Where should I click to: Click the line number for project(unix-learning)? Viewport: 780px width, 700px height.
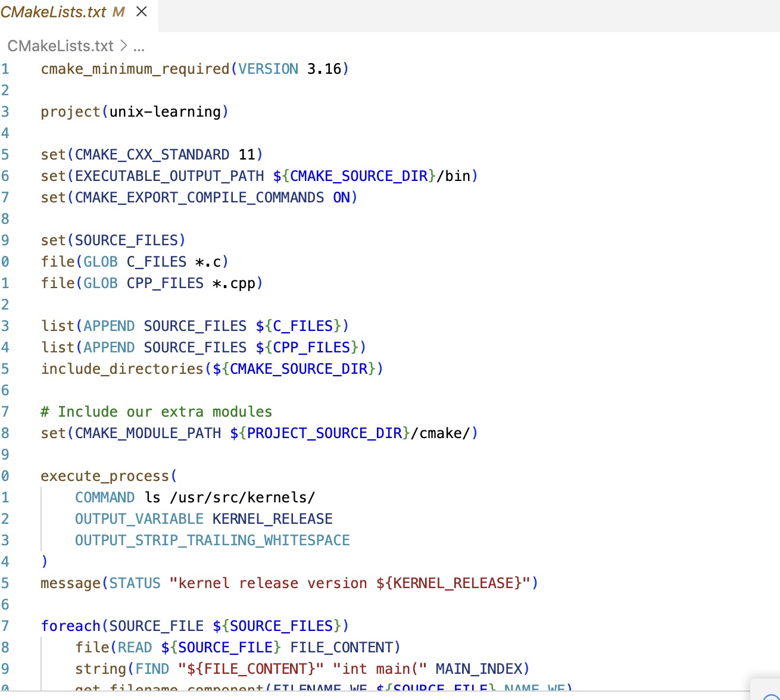[x=5, y=112]
